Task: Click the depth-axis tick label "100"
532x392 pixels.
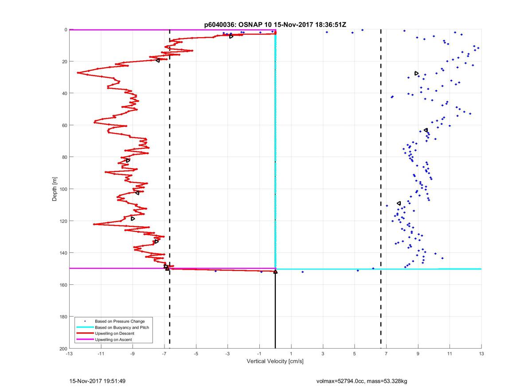Action: [x=63, y=189]
